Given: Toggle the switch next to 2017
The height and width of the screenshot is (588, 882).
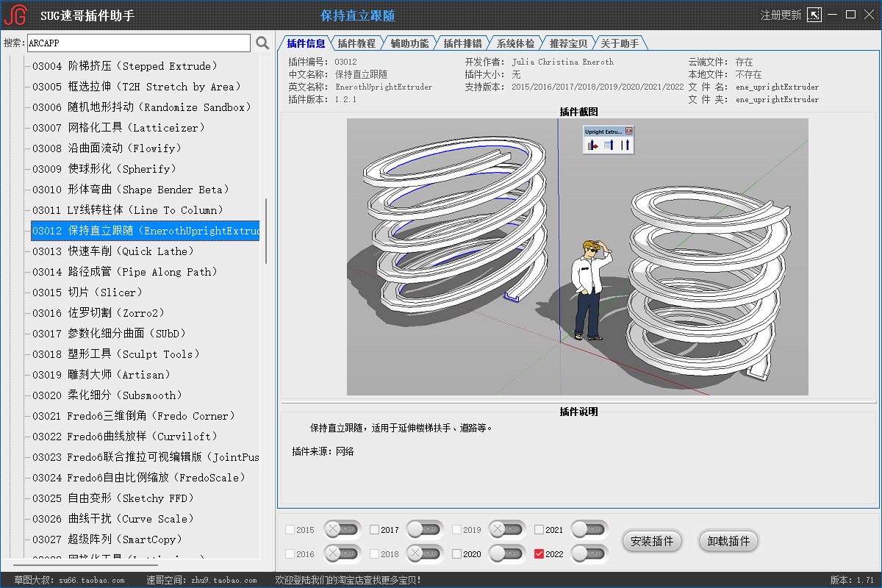Looking at the screenshot, I should click(x=426, y=529).
